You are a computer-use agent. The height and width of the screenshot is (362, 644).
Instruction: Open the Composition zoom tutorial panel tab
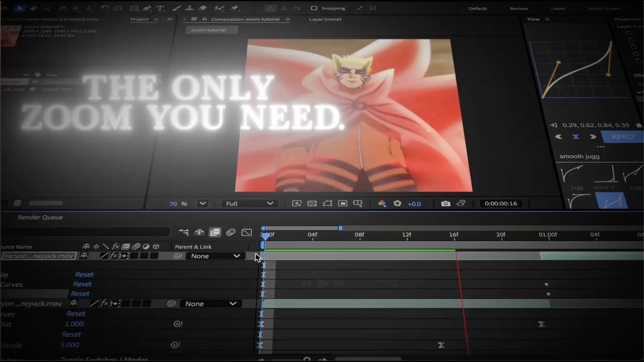245,19
